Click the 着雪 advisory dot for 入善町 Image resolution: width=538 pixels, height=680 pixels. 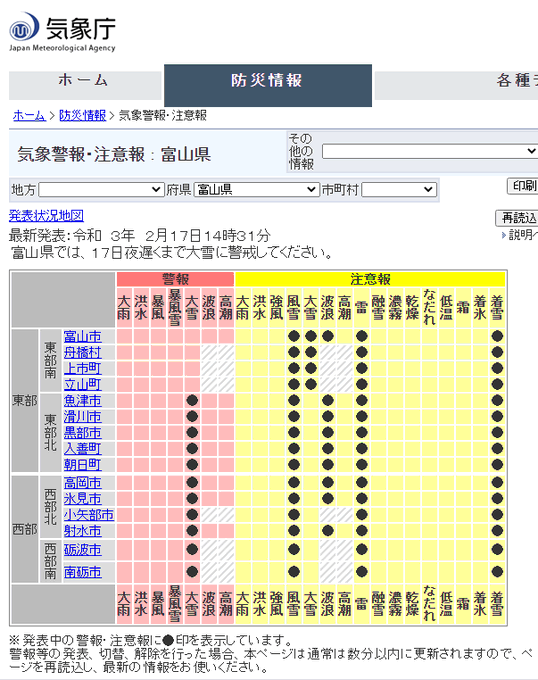point(497,449)
